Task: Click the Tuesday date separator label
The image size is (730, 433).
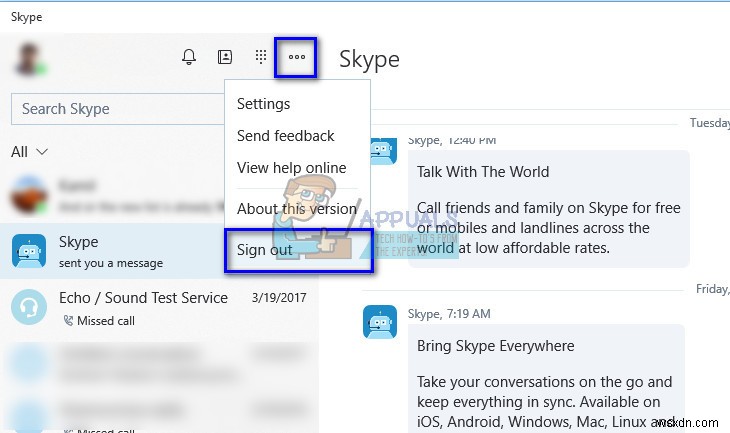Action: (710, 123)
